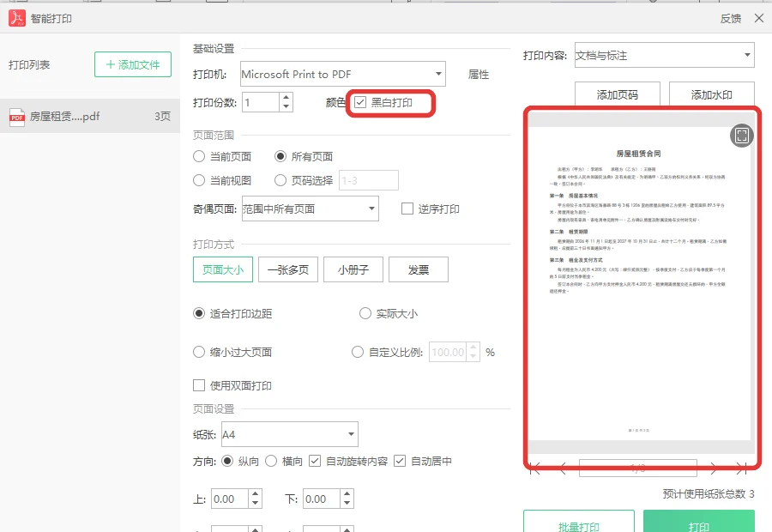Click the 3页 page count label

click(x=162, y=116)
